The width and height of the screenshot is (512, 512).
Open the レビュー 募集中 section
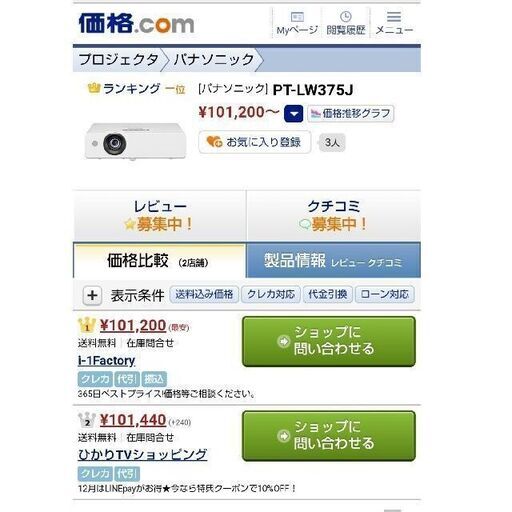point(160,216)
